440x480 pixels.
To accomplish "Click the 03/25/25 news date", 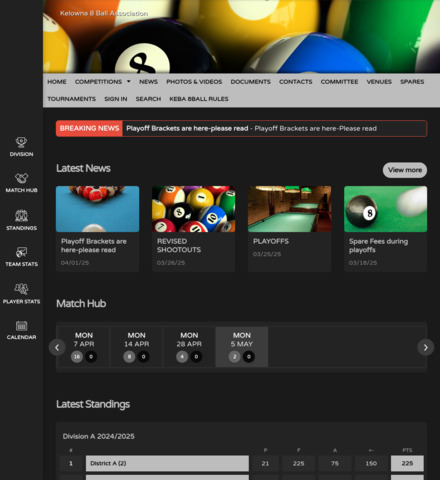I will tap(267, 254).
